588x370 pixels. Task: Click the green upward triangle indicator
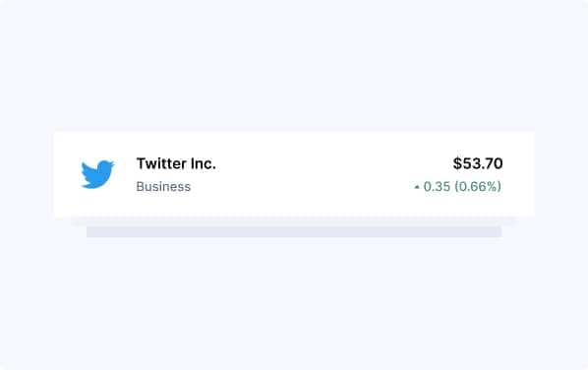[x=417, y=187]
